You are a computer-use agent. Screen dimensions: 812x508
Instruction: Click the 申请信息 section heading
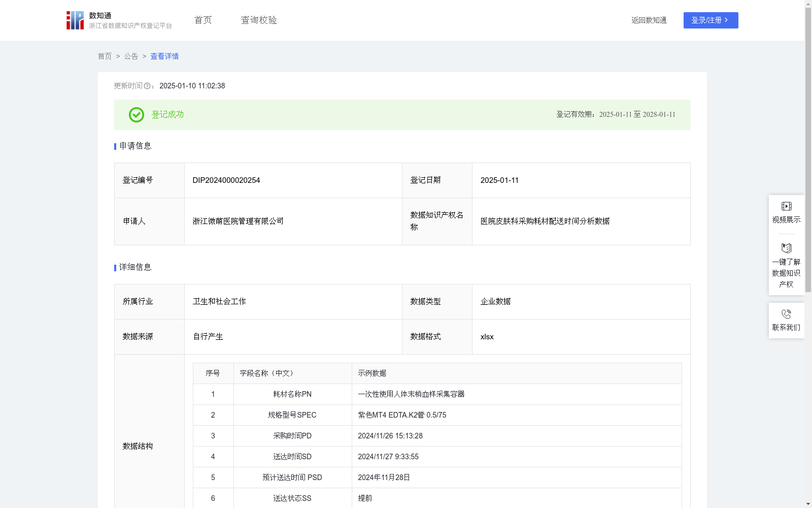(x=136, y=146)
